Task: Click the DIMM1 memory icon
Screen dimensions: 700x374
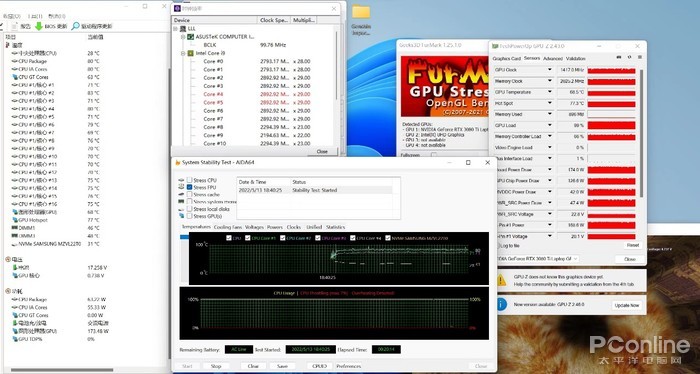Action: [x=15, y=228]
